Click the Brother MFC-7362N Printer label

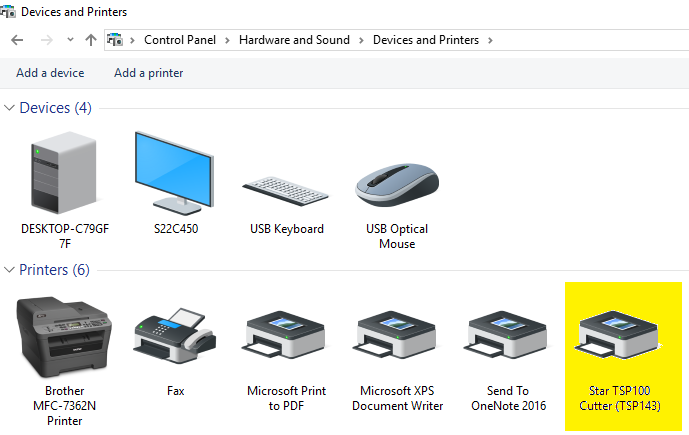coord(65,406)
